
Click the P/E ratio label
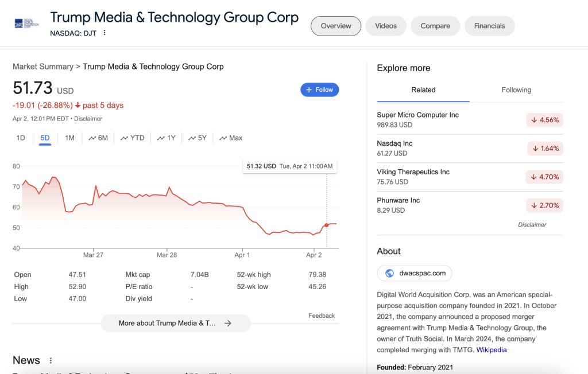pos(139,287)
